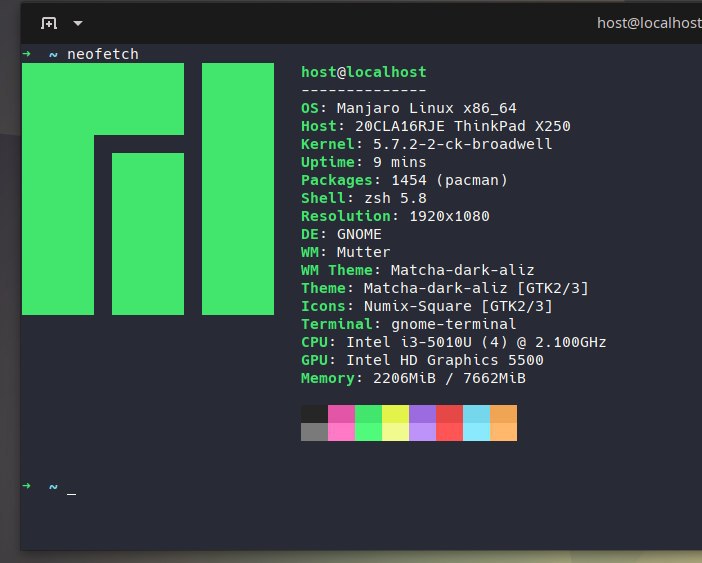Select the Memory 2206MiB / 7662MiB line
Viewport: 702px width, 563px height.
click(x=413, y=378)
